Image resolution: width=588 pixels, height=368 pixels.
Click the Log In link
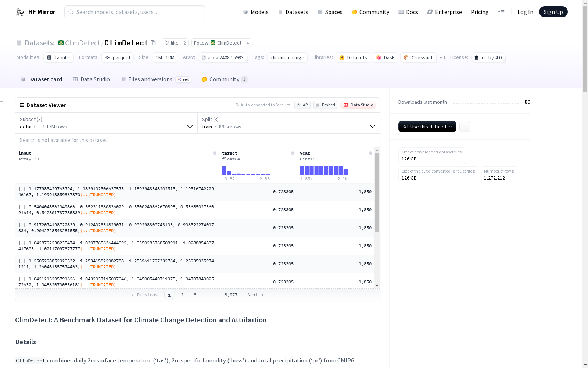525,12
